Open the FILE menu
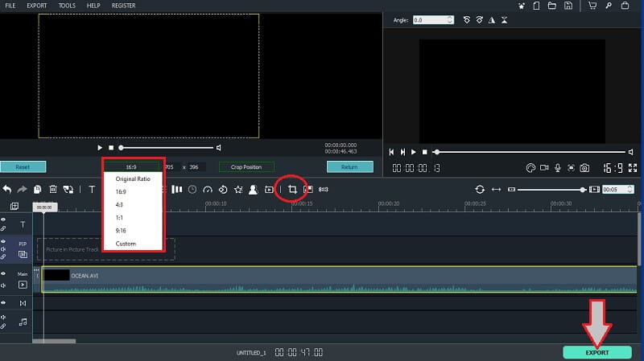This screenshot has height=361, width=644. (x=10, y=6)
